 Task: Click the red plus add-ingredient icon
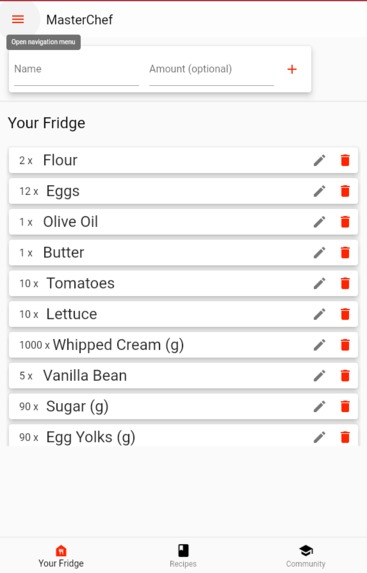point(292,69)
